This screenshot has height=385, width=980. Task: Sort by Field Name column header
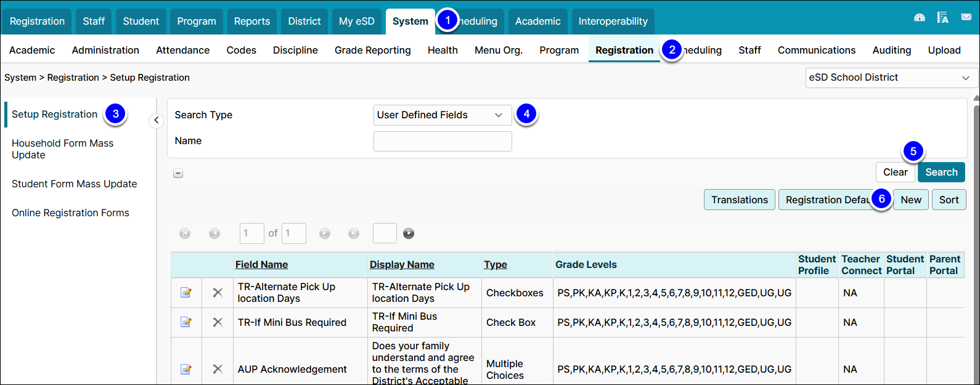point(262,265)
